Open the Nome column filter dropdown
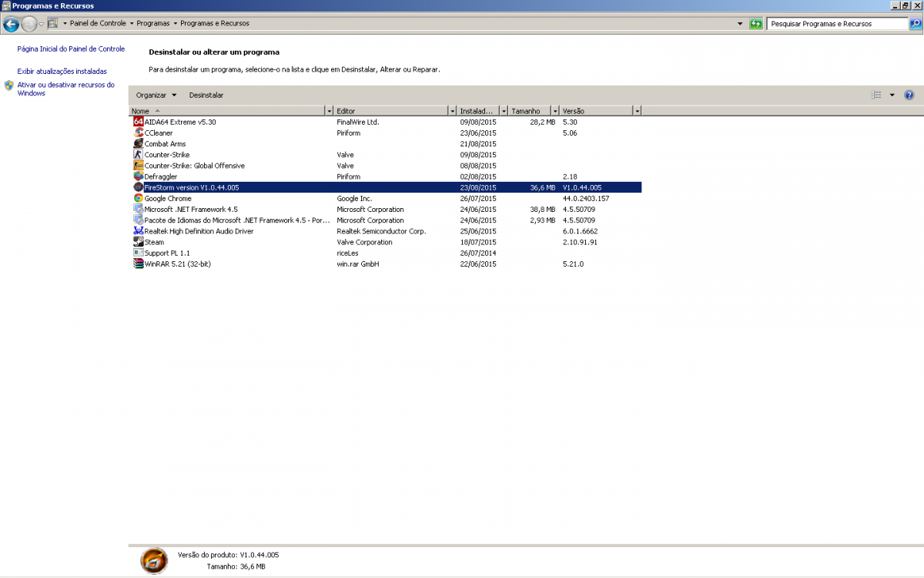This screenshot has width=924, height=578. [330, 111]
